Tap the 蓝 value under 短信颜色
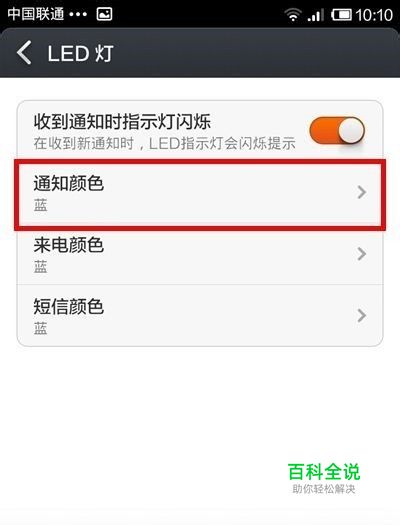The image size is (400, 525). (x=40, y=328)
